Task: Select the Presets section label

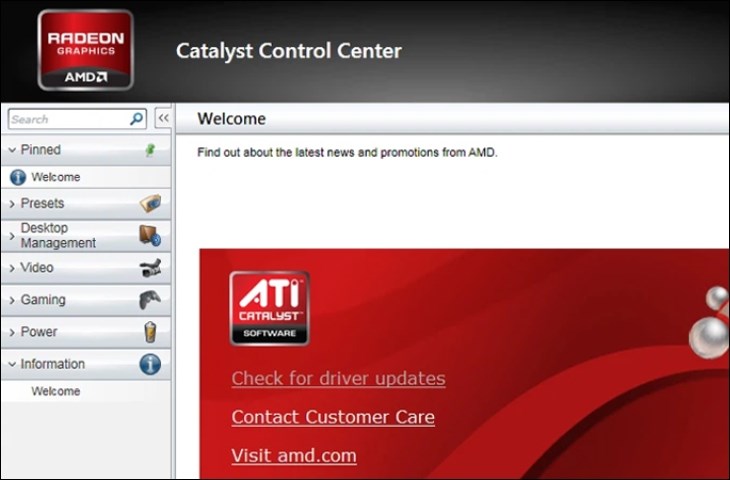Action: [42, 203]
